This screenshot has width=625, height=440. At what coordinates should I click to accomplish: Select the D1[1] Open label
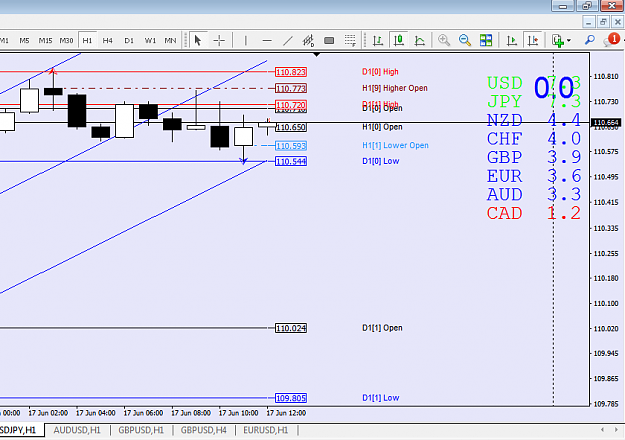pyautogui.click(x=382, y=328)
